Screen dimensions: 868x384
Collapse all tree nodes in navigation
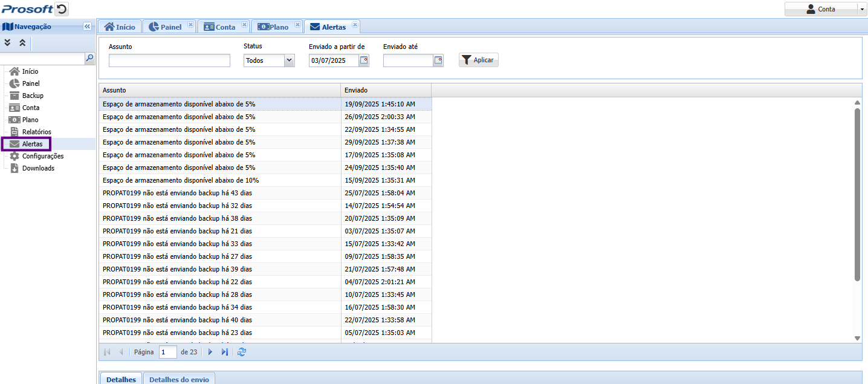(x=22, y=43)
